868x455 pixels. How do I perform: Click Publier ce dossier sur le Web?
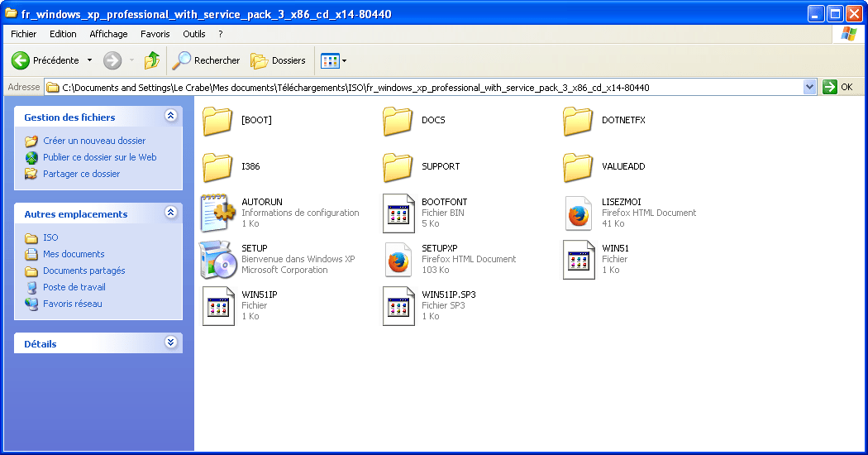[x=100, y=157]
